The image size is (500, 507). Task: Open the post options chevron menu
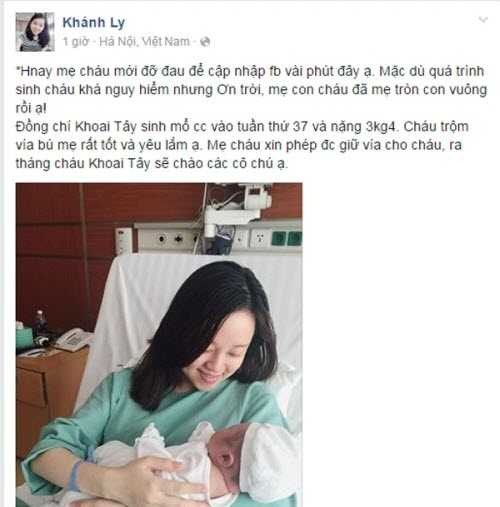tap(483, 20)
